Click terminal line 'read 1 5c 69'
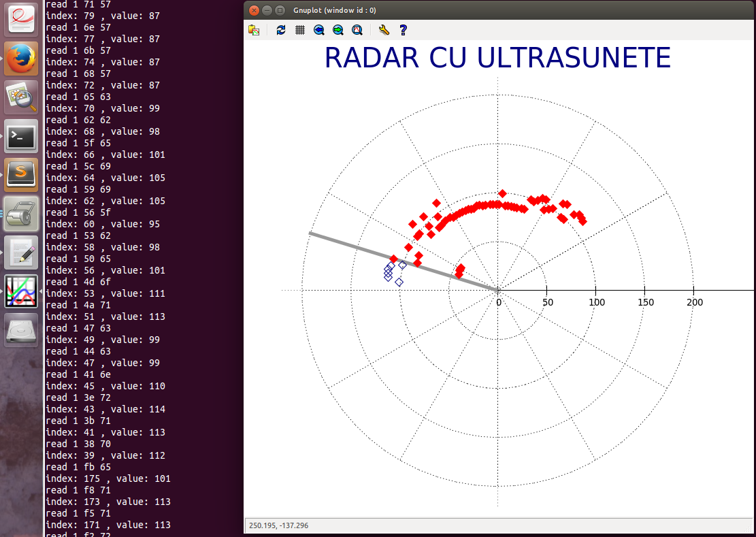This screenshot has height=537, width=756. tap(78, 166)
